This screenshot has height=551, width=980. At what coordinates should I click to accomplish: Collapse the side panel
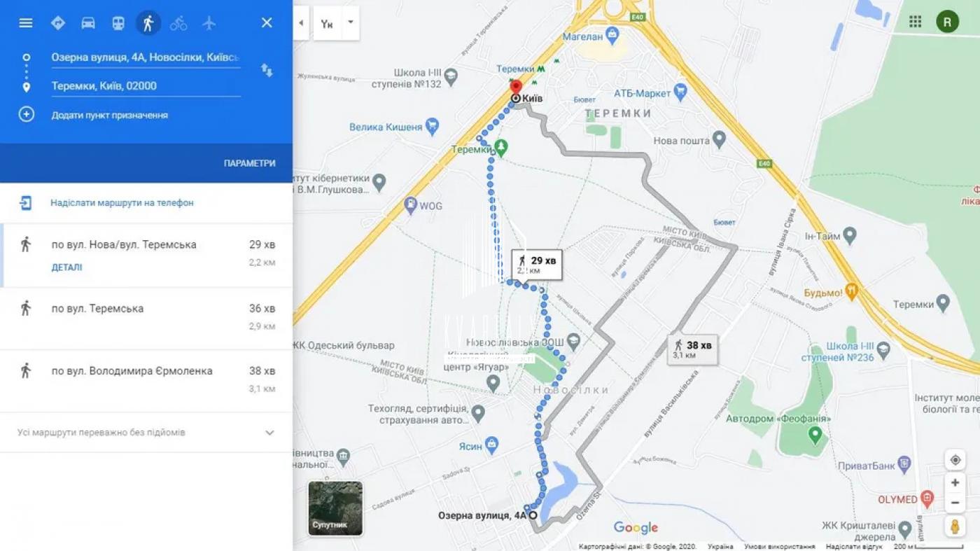tap(301, 23)
